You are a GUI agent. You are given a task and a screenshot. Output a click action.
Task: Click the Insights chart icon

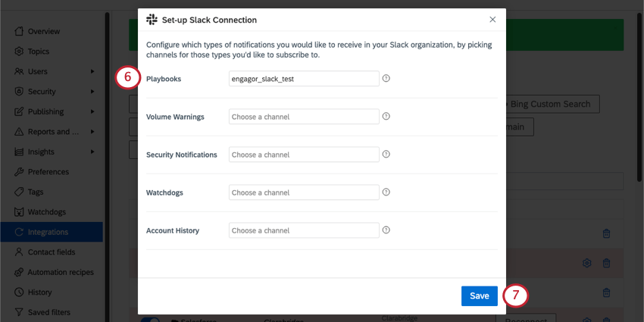19,152
